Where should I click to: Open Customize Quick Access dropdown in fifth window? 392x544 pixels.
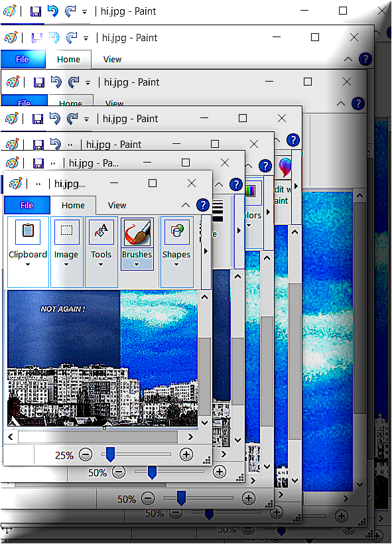(88, 83)
